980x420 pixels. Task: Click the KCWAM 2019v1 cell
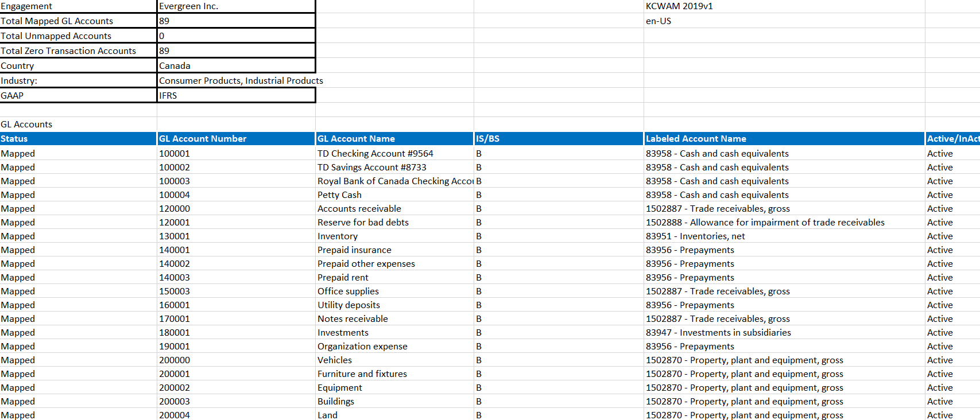coord(679,6)
